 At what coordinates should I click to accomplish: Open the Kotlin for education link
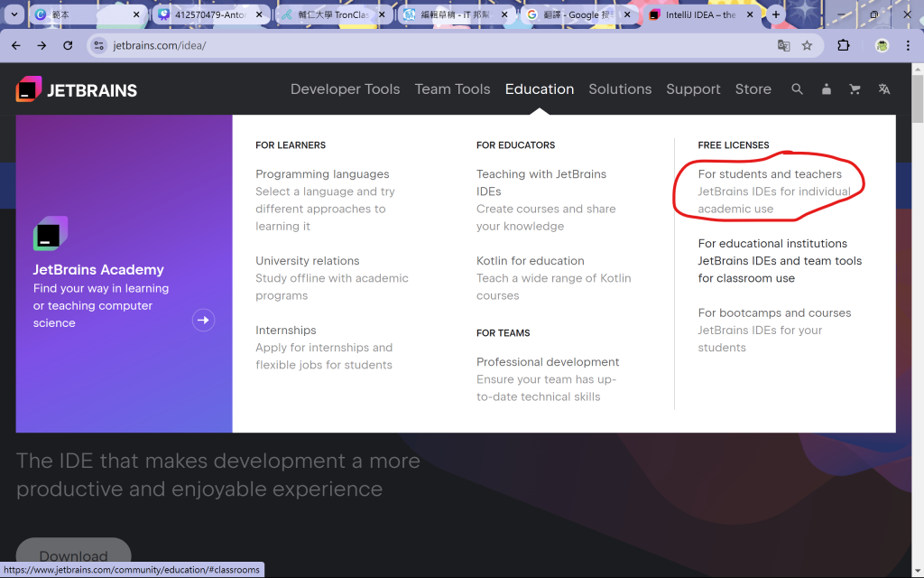point(531,261)
